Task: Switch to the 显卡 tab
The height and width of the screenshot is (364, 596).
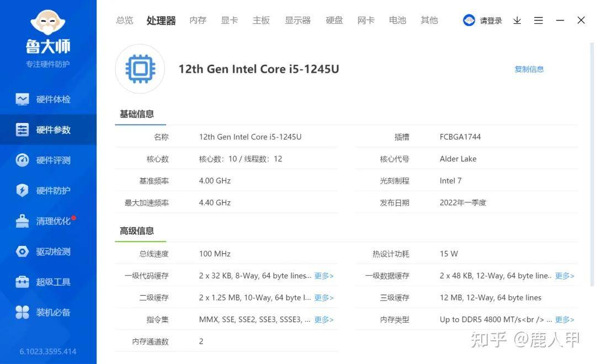Action: [229, 20]
